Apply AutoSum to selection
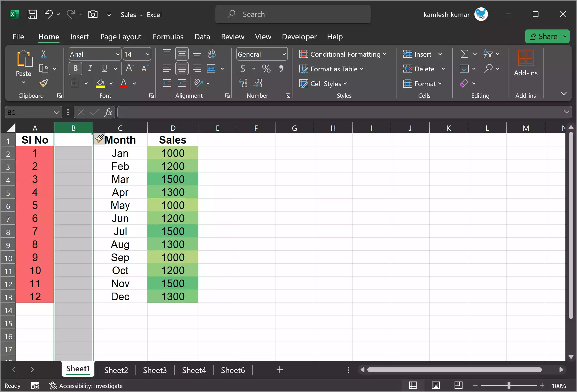This screenshot has height=392, width=577. (464, 54)
